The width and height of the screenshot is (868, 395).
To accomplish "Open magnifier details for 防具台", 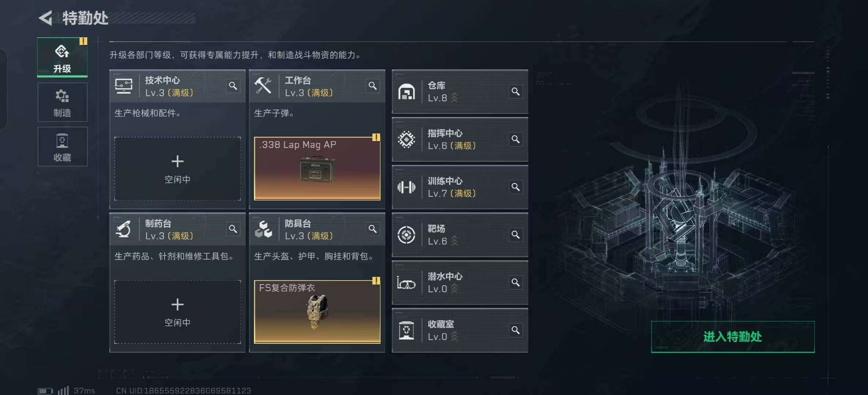I will tap(373, 229).
